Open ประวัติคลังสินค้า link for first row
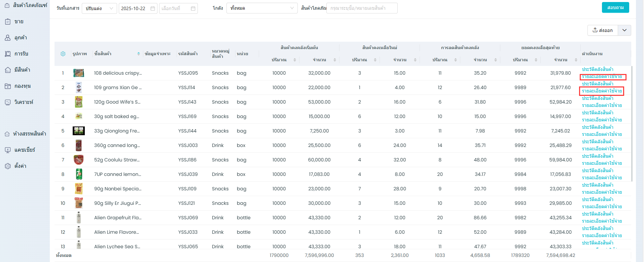The image size is (644, 262). (598, 69)
